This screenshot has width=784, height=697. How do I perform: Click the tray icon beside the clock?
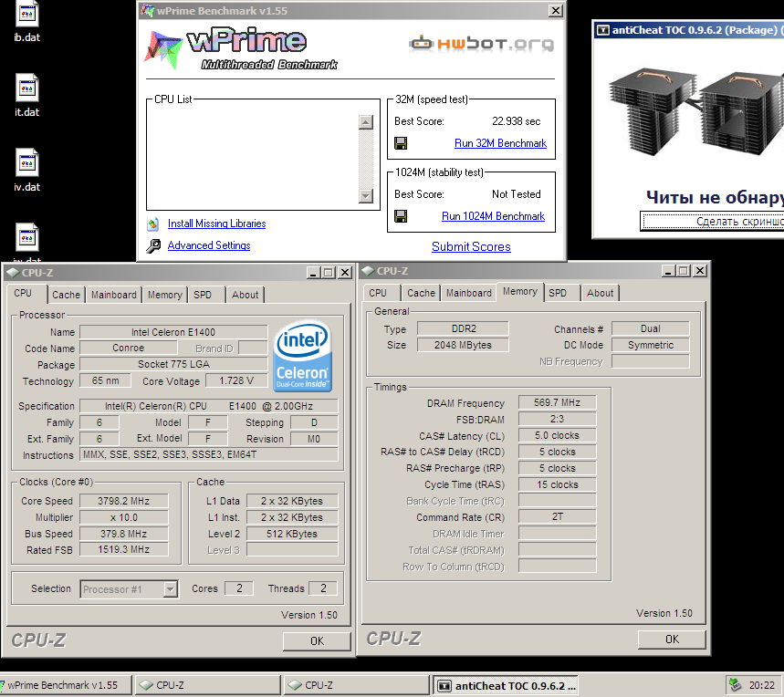(x=735, y=684)
